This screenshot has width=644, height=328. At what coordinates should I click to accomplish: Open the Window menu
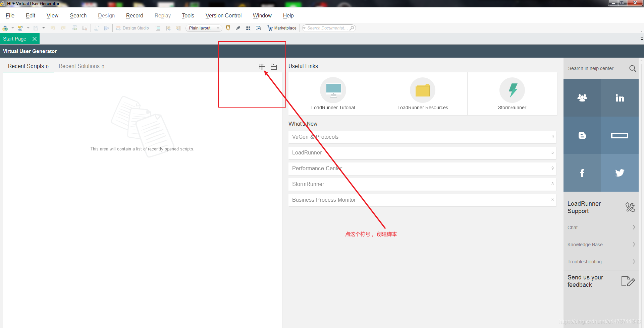262,15
